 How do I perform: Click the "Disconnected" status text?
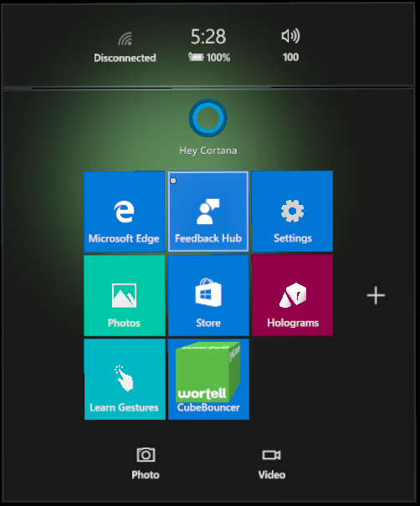click(x=125, y=58)
